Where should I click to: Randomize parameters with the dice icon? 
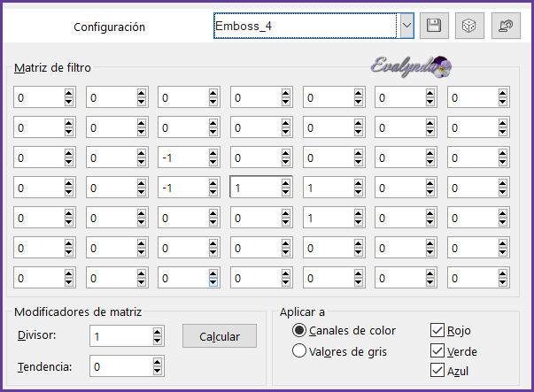click(469, 26)
